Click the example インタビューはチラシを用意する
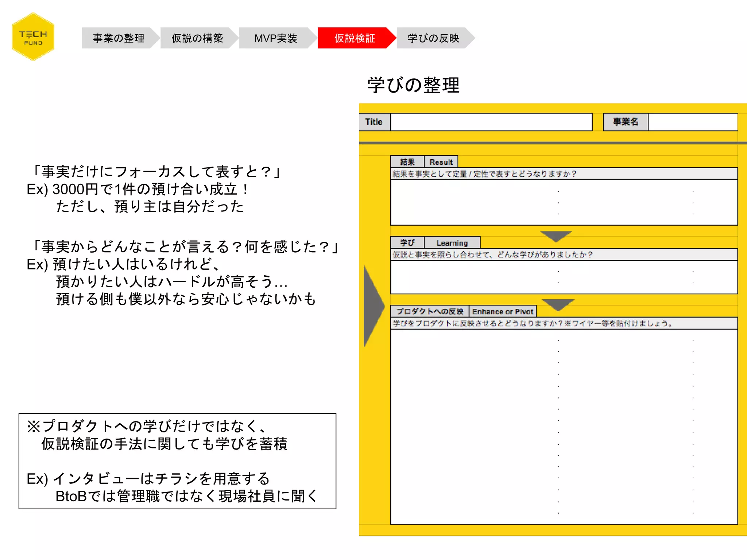 [148, 479]
